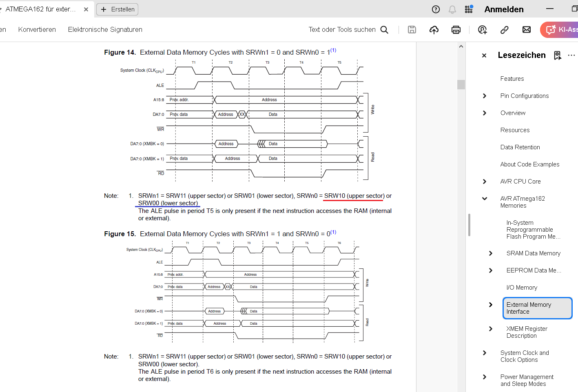Expand the XMEM Register Description bookmark

click(x=491, y=329)
